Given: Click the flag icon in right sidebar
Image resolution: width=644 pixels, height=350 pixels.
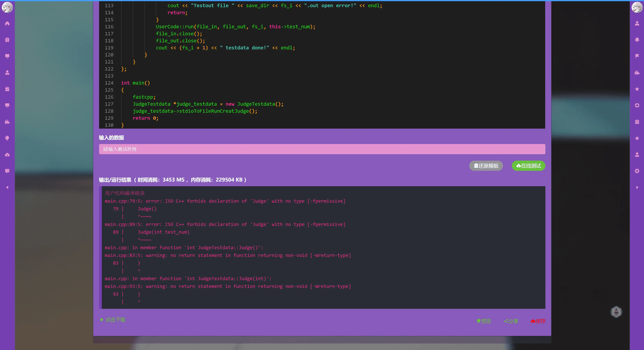Looking at the screenshot, I should (x=637, y=56).
